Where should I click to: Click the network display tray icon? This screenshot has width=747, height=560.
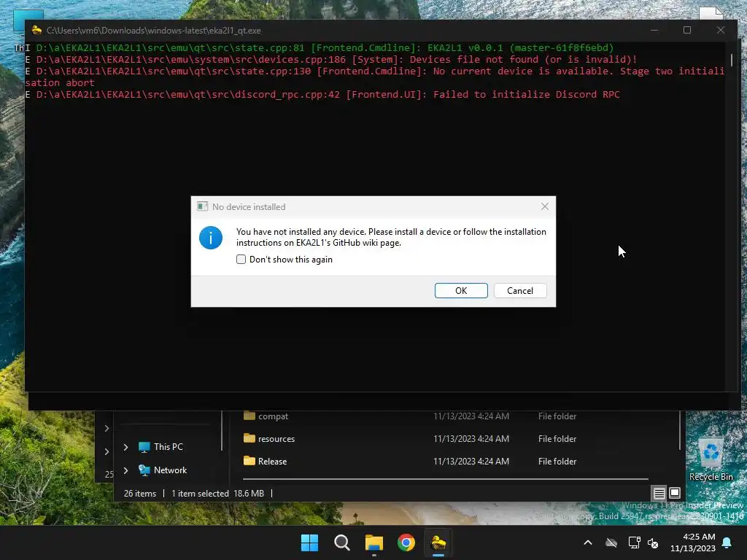(634, 542)
